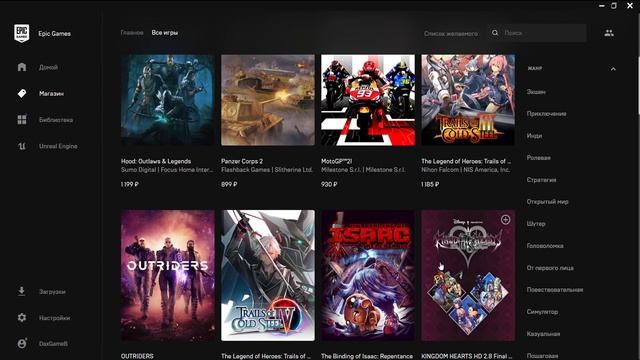The image size is (640, 360).
Task: Click the Жанр filter heading
Action: (x=535, y=69)
